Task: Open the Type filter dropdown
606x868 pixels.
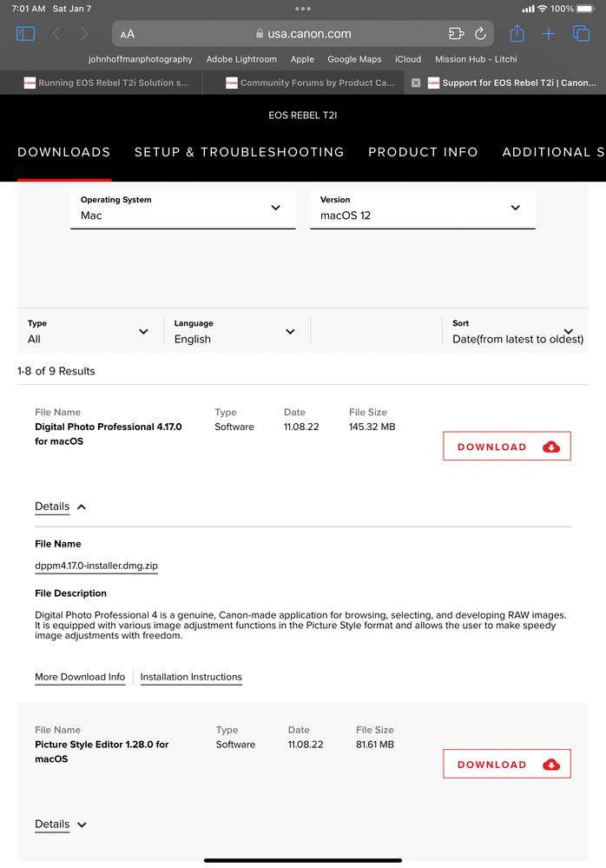Action: pyautogui.click(x=89, y=331)
